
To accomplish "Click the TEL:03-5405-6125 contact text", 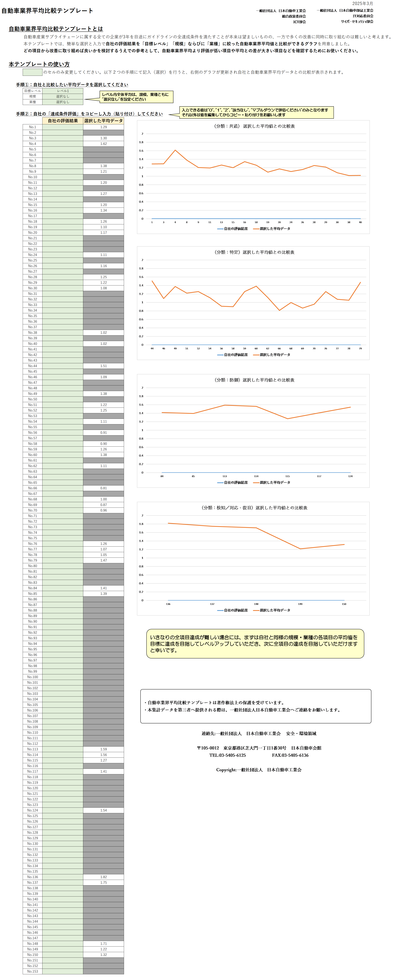I will (x=227, y=755).
